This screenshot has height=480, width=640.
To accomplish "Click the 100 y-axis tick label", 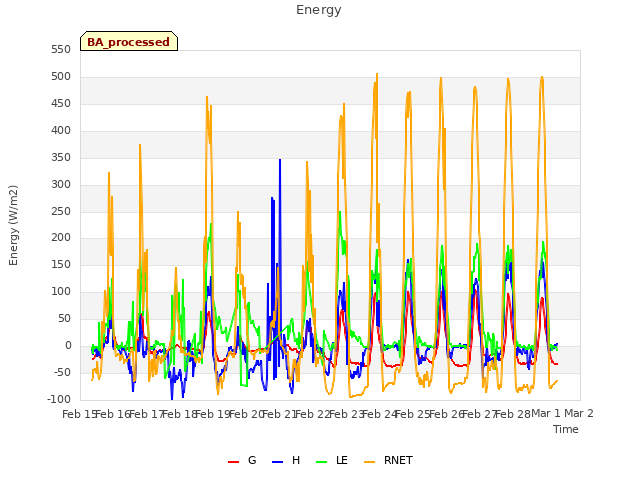I will 61,291.
